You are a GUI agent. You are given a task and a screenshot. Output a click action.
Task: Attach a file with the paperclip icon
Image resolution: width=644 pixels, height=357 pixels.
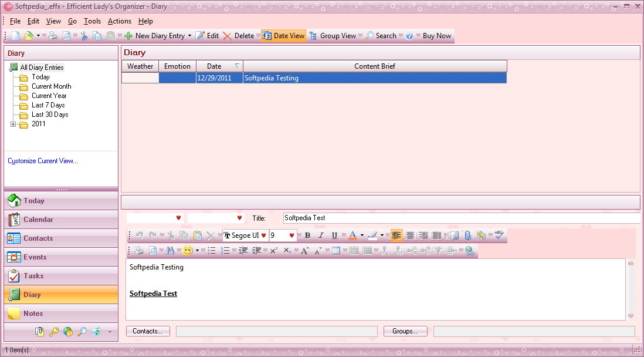coord(467,235)
